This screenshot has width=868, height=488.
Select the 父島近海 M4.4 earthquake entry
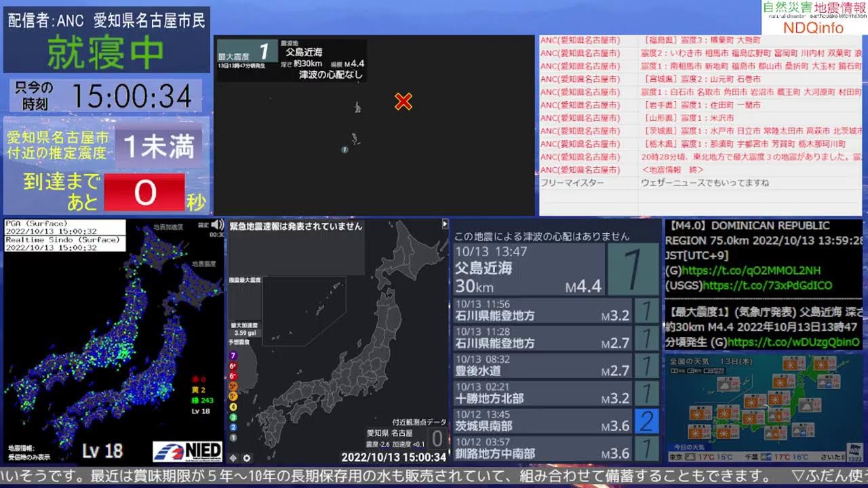(529, 270)
